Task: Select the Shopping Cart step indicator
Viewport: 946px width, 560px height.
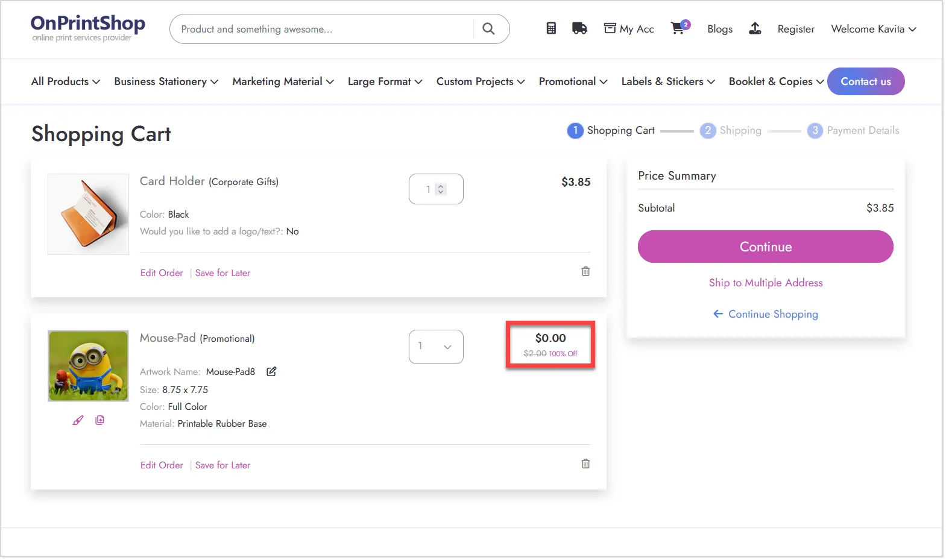Action: 611,130
